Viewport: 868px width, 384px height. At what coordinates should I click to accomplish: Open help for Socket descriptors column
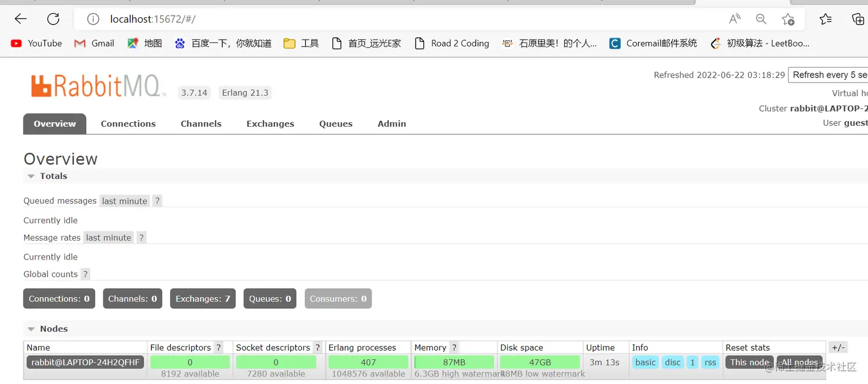[x=318, y=347]
